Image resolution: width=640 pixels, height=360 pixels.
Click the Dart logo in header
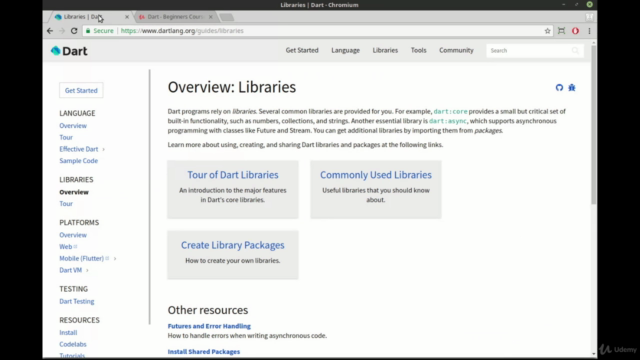point(69,51)
